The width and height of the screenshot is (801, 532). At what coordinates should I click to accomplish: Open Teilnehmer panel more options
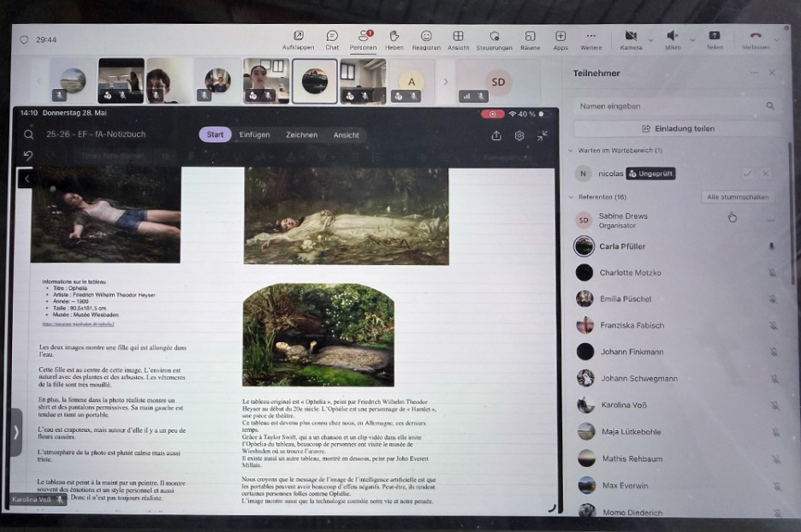point(754,73)
